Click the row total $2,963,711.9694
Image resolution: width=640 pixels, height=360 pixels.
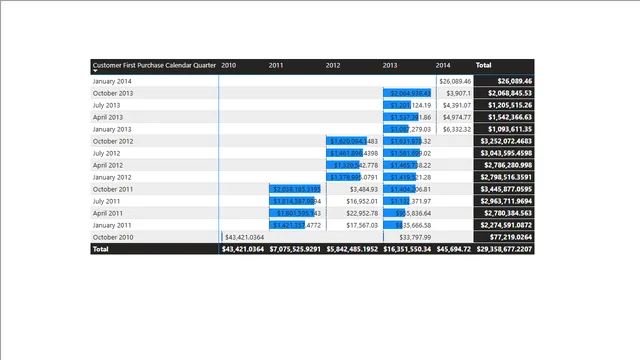pyautogui.click(x=506, y=201)
